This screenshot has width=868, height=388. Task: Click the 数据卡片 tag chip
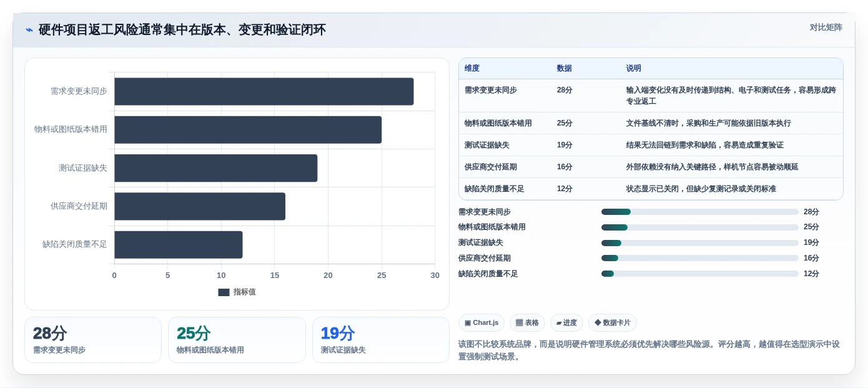click(x=612, y=322)
